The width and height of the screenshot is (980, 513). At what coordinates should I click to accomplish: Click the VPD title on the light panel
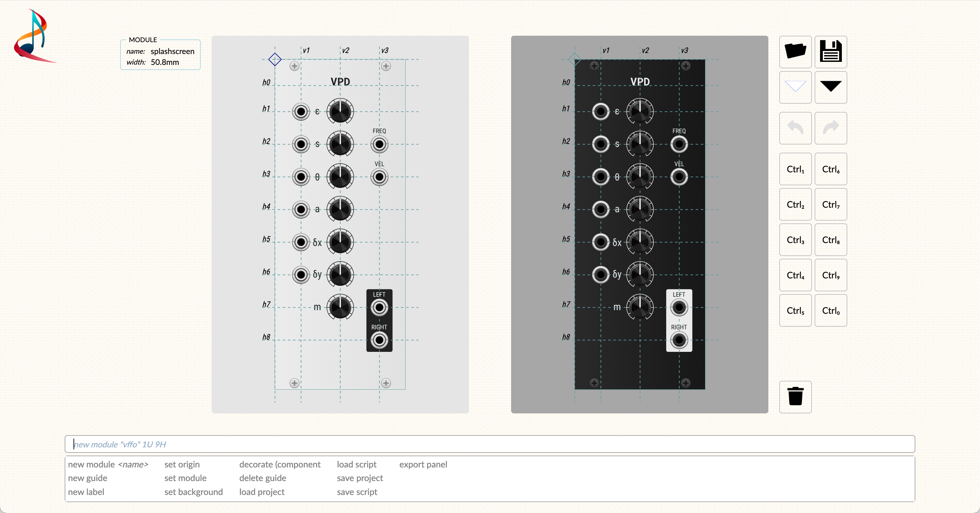point(340,82)
